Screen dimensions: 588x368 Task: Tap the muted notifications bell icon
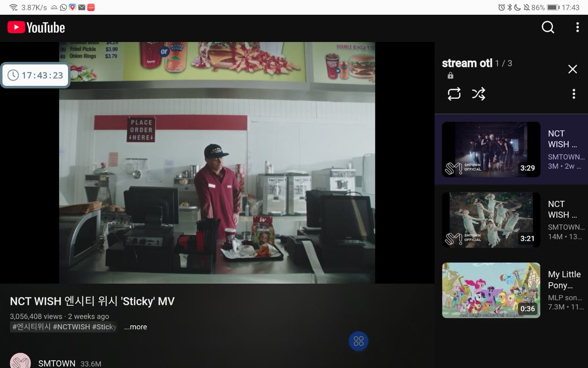(x=526, y=7)
